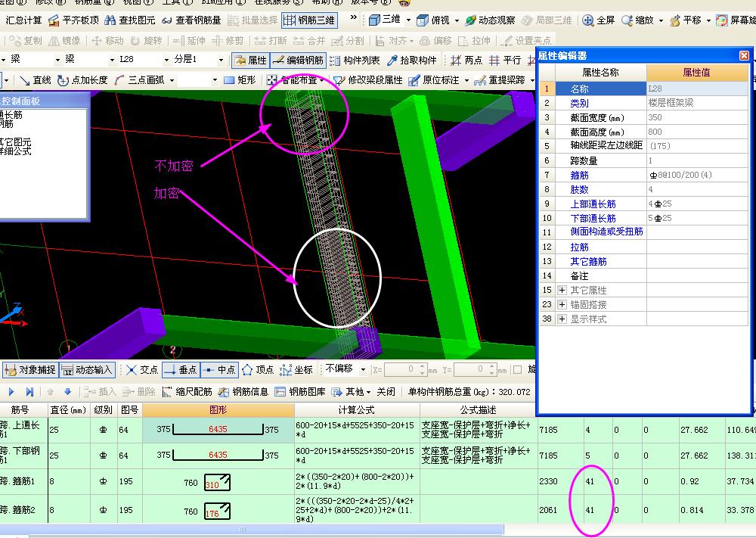This screenshot has height=538, width=756.
Task: Expand 锚固搭接 row
Action: (562, 305)
